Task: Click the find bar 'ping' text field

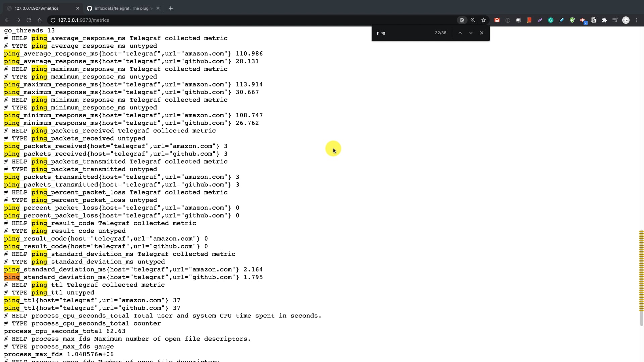Action: pyautogui.click(x=402, y=33)
